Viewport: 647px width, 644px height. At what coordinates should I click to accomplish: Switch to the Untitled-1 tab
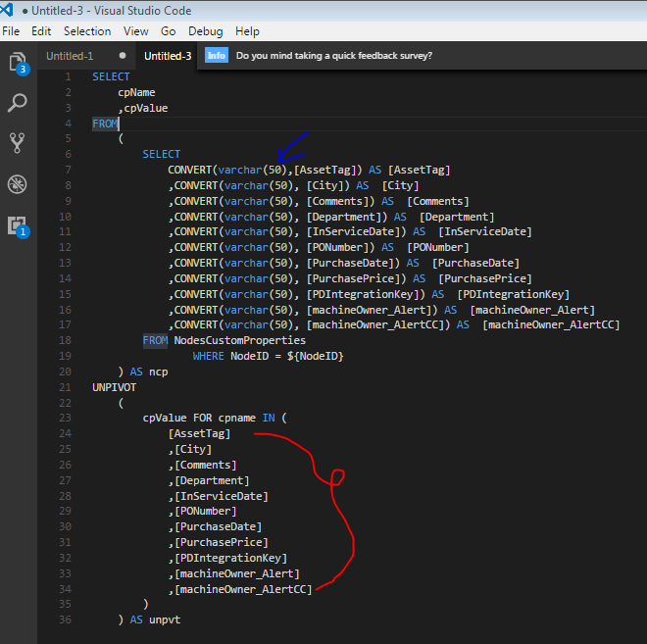[x=70, y=56]
